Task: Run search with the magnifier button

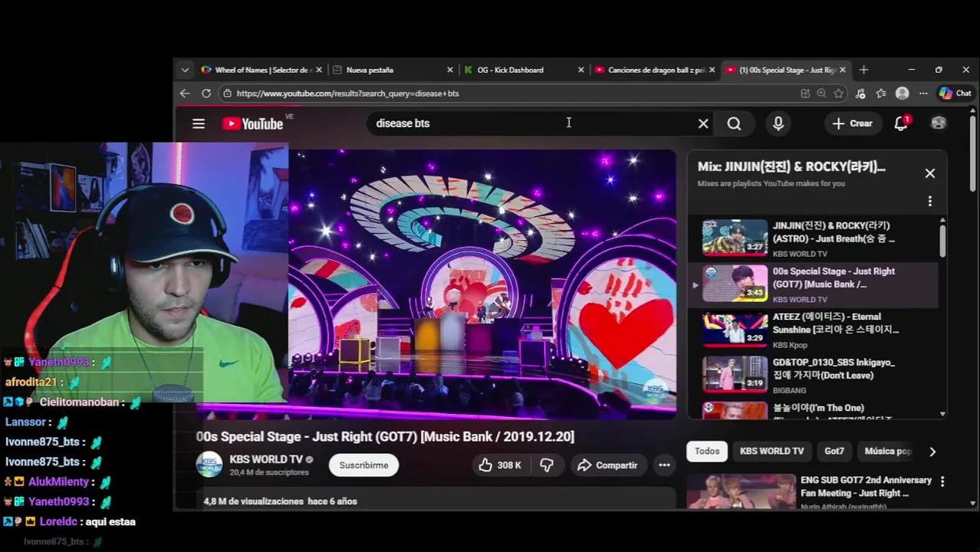Action: point(734,123)
